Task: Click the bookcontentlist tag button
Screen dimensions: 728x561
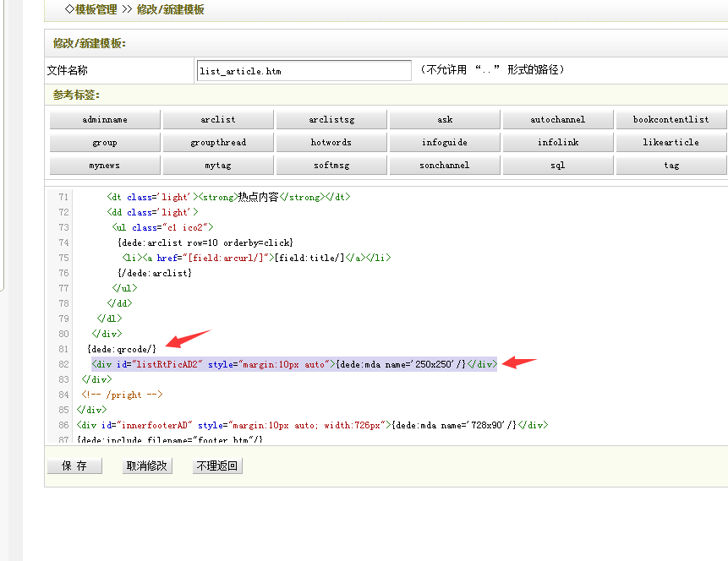Action: [x=671, y=119]
